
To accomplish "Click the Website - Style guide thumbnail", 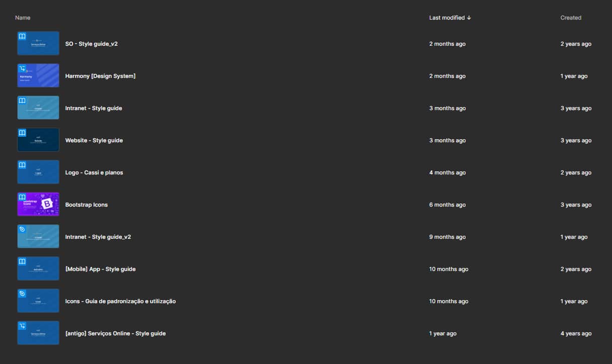I will (x=38, y=140).
